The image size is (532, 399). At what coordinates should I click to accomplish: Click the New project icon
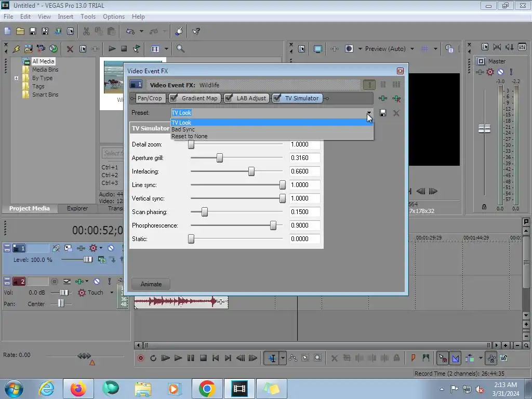coord(7,31)
